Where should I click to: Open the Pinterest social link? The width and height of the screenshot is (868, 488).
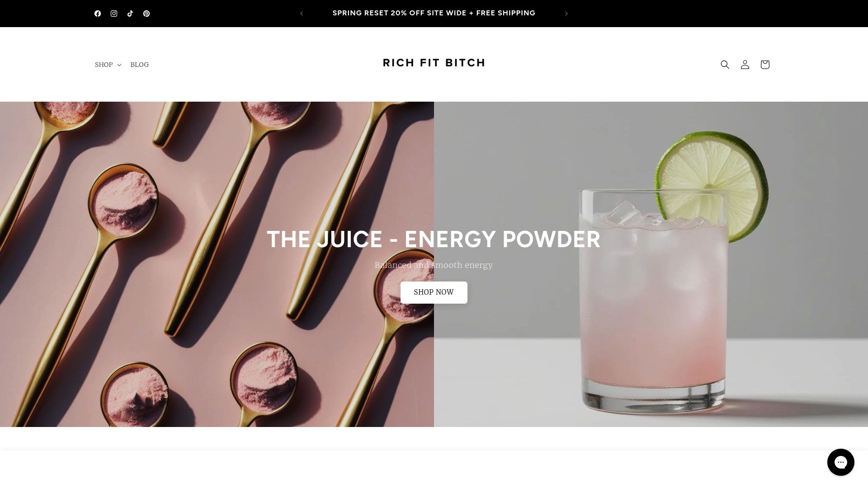tap(146, 14)
